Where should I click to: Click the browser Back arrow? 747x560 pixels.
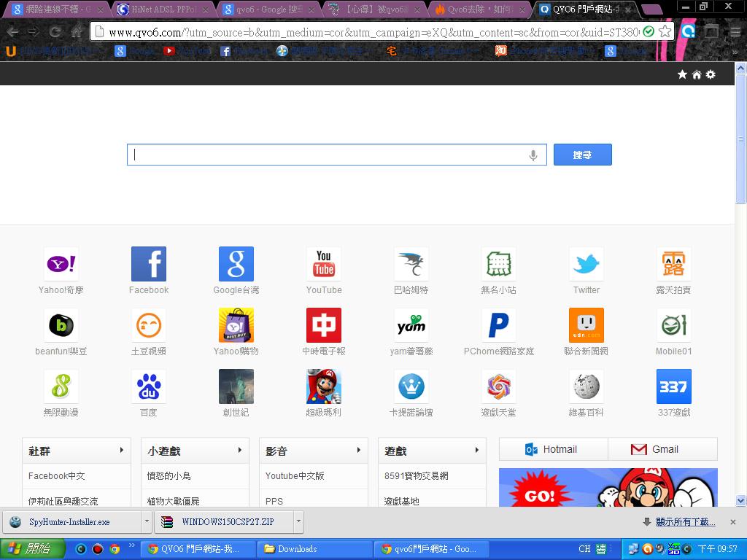[x=12, y=32]
